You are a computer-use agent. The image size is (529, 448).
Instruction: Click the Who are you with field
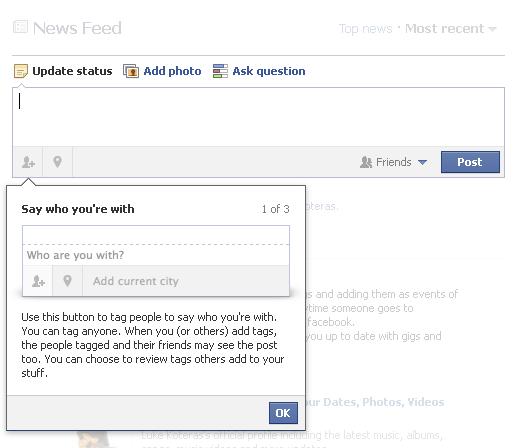tap(156, 255)
